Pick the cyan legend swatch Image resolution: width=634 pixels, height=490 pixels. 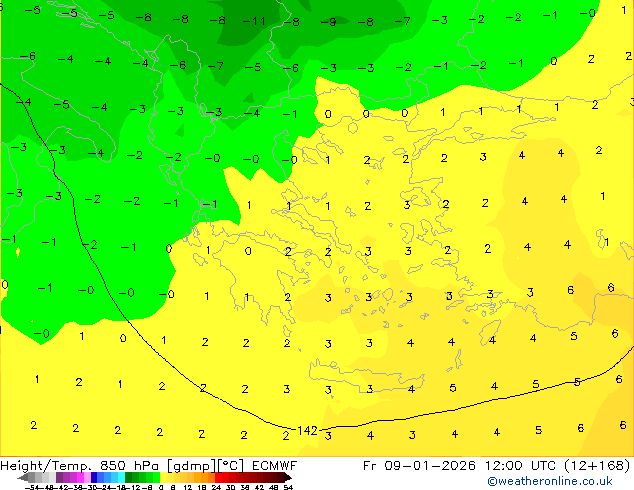coord(121,477)
